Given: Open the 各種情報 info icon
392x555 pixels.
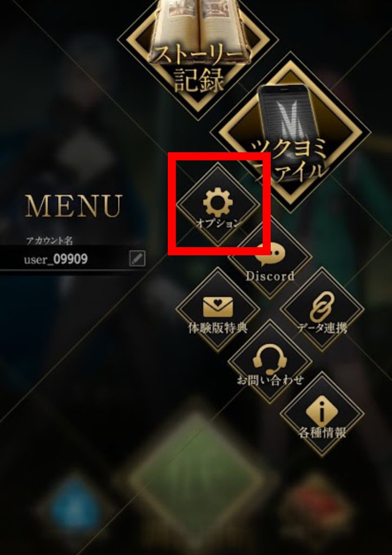Looking at the screenshot, I should (x=322, y=411).
